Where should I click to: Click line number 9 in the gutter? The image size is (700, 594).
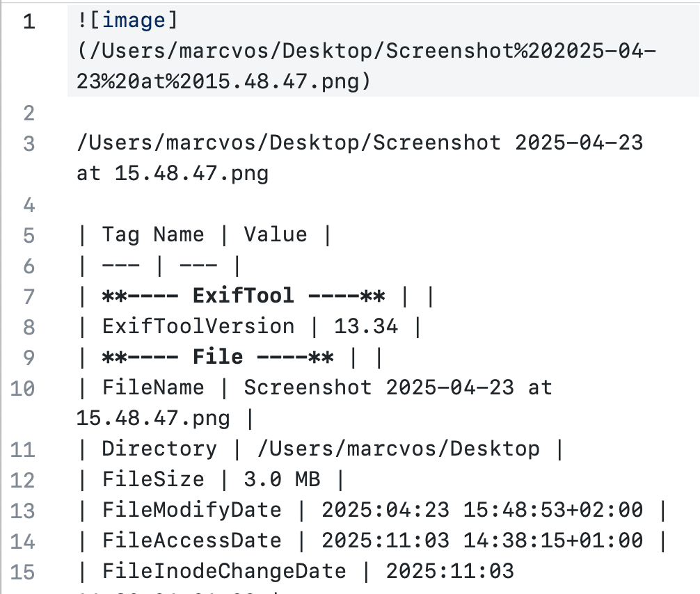pyautogui.click(x=29, y=358)
